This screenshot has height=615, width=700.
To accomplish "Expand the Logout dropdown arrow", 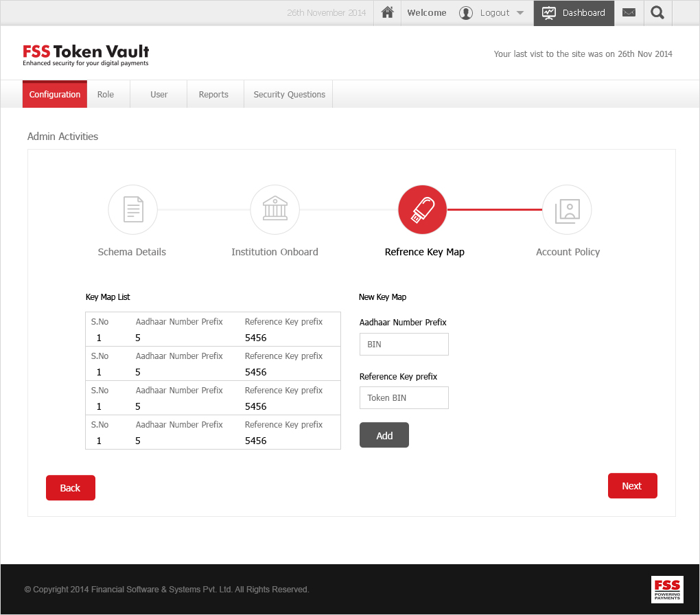I will [x=520, y=13].
